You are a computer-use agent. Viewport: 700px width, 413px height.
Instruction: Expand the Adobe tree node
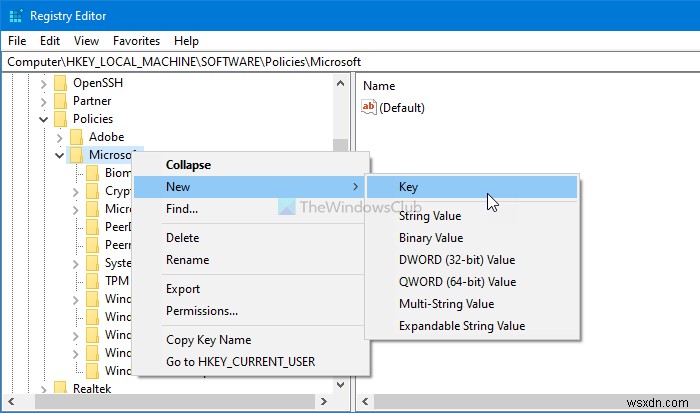tap(59, 137)
